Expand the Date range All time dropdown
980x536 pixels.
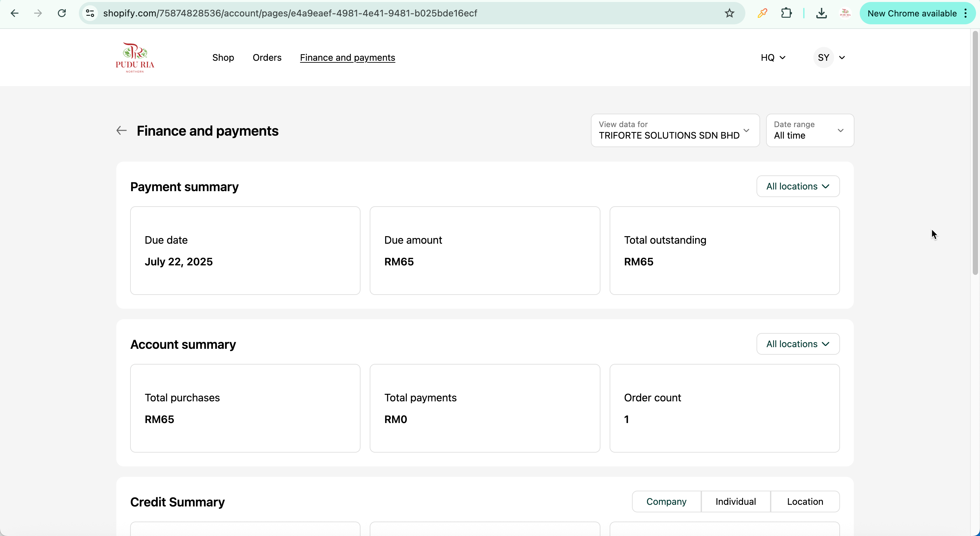[809, 130]
